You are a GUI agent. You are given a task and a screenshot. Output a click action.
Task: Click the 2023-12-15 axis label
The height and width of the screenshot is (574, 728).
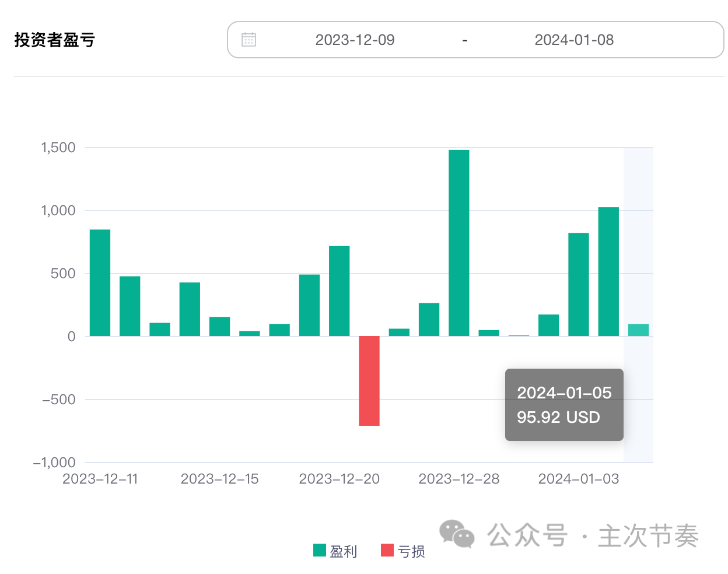[x=220, y=479]
